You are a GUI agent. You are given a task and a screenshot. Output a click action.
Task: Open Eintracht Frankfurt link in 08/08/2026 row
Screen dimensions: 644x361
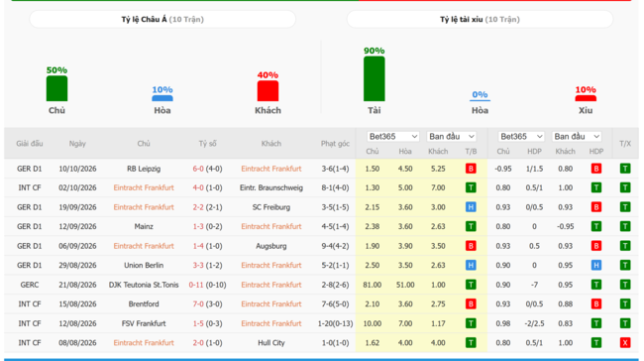(144, 343)
